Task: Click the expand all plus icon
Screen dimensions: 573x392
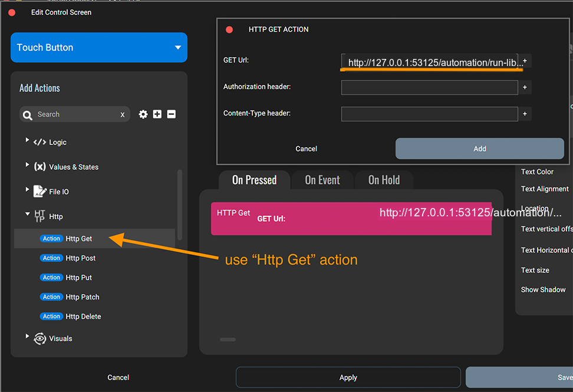Action: (x=157, y=114)
